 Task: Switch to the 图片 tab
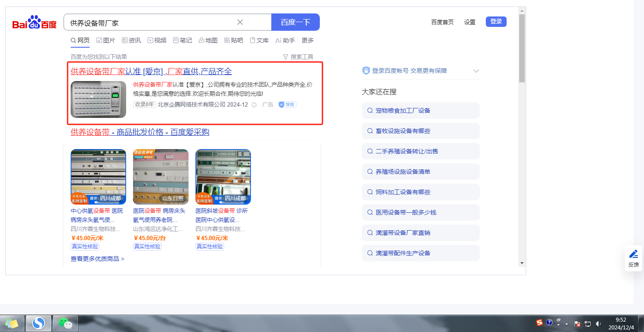[x=106, y=40]
